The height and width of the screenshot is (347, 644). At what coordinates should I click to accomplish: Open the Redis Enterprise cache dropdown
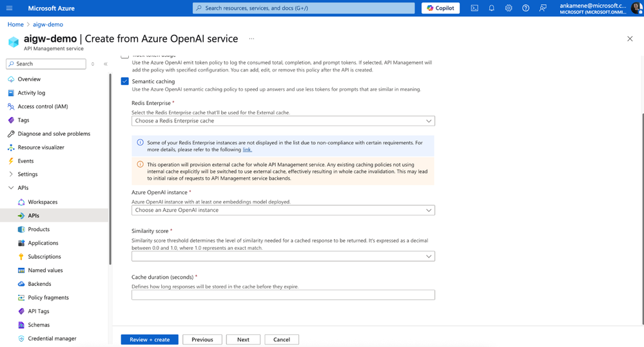coord(283,121)
